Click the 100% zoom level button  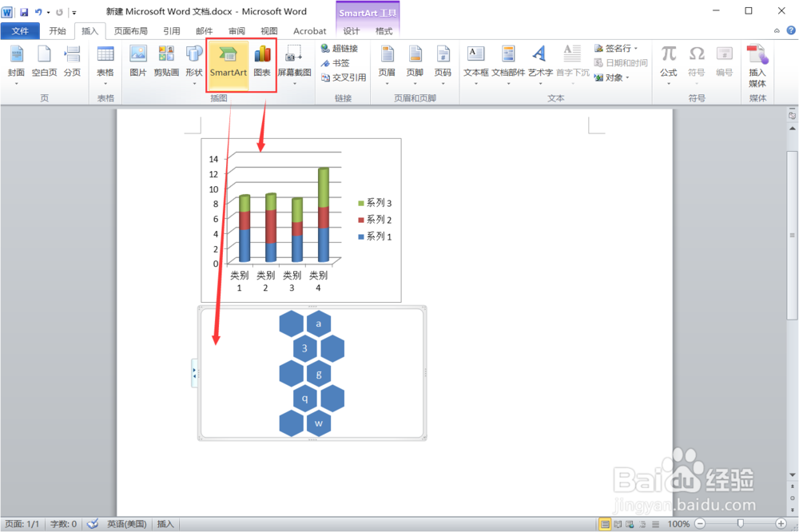(x=678, y=524)
